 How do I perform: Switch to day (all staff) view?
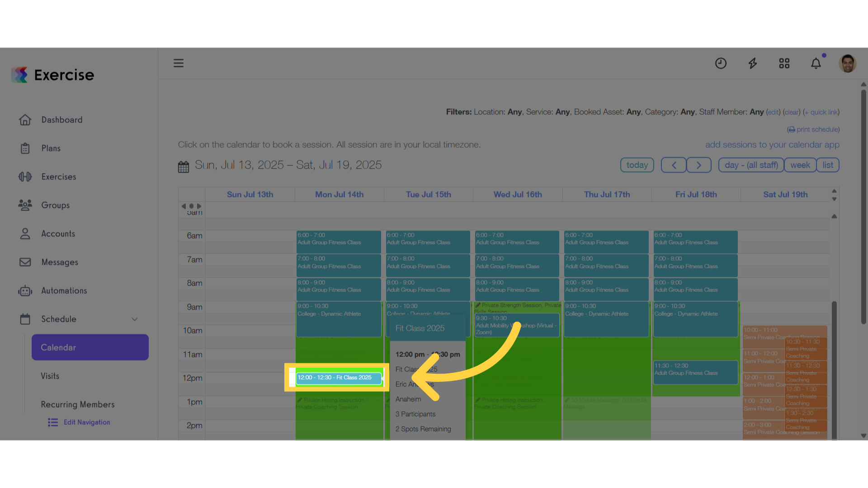click(x=751, y=165)
